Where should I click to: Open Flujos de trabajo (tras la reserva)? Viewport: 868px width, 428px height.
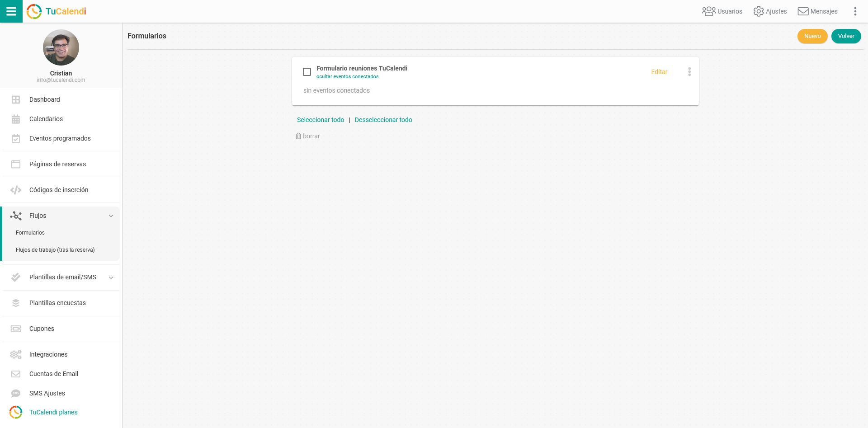(55, 250)
